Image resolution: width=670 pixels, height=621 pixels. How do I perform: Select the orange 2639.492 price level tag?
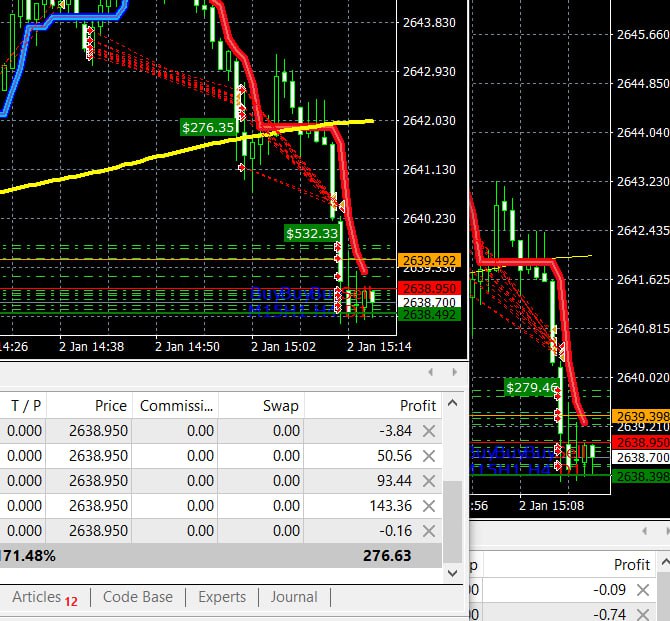click(429, 260)
